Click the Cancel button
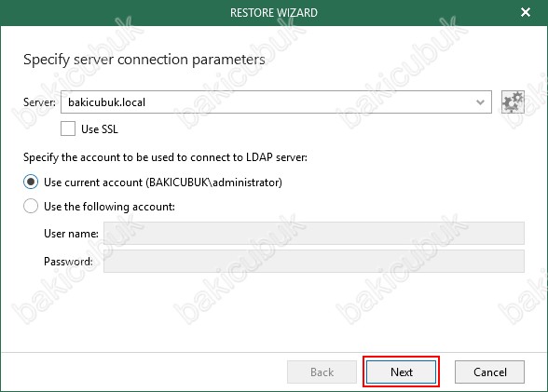The width and height of the screenshot is (548, 392). [x=489, y=372]
